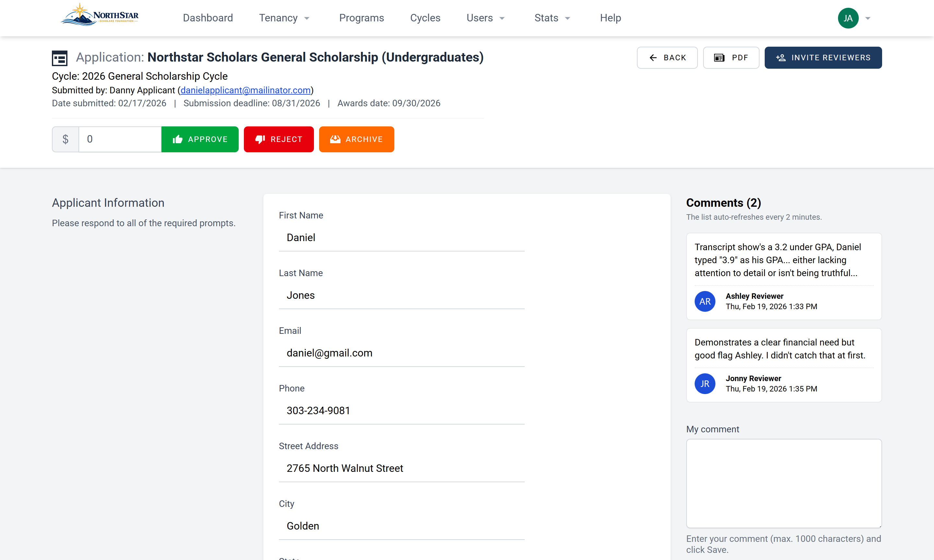Screen dimensions: 934x560
Task: Click the Last Name field showing Jones
Action: [402, 296]
